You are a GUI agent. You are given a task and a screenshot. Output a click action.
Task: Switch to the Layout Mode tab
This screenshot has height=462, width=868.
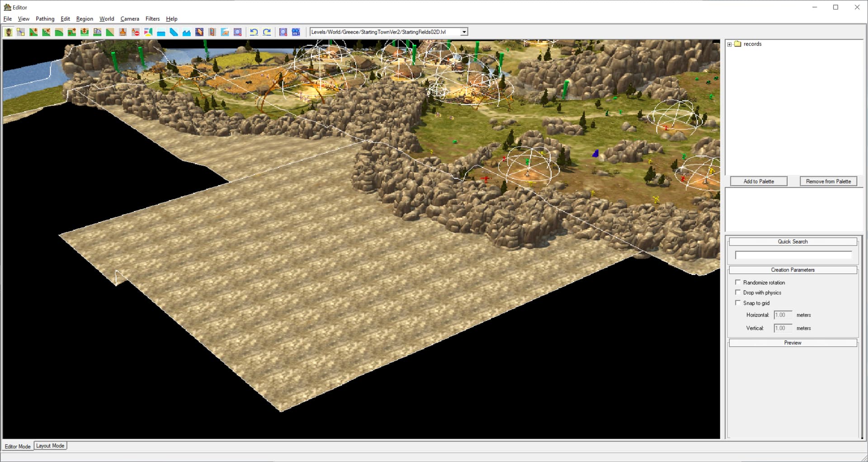[x=50, y=446]
